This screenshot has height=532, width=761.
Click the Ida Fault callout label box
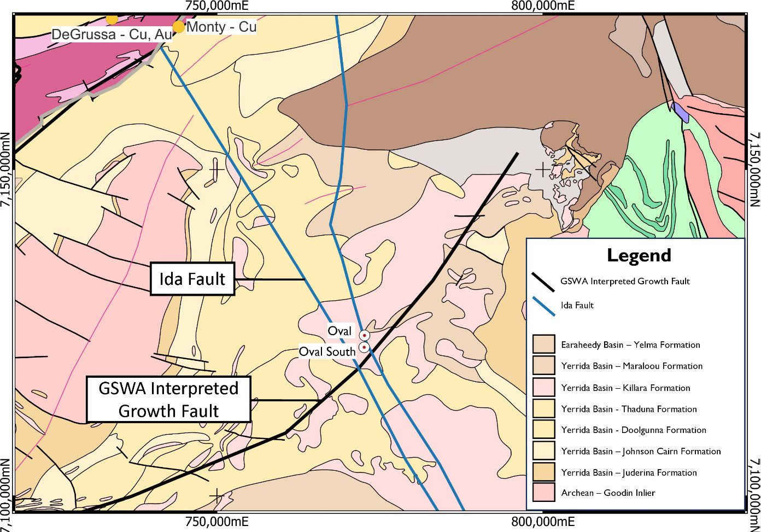pos(192,279)
